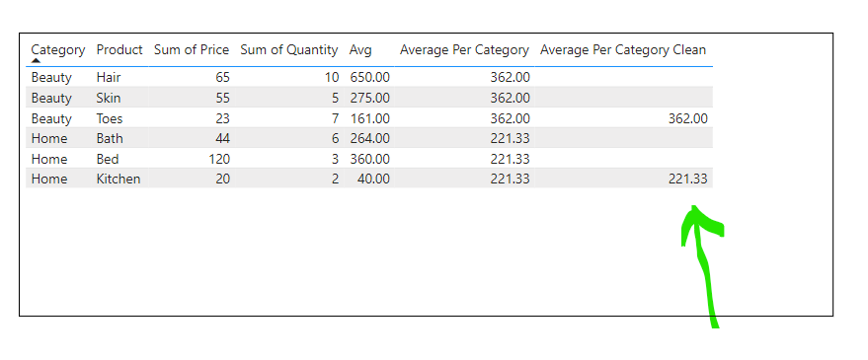The width and height of the screenshot is (868, 360).
Task: Click the Beauty category in Hair row
Action: pos(51,77)
